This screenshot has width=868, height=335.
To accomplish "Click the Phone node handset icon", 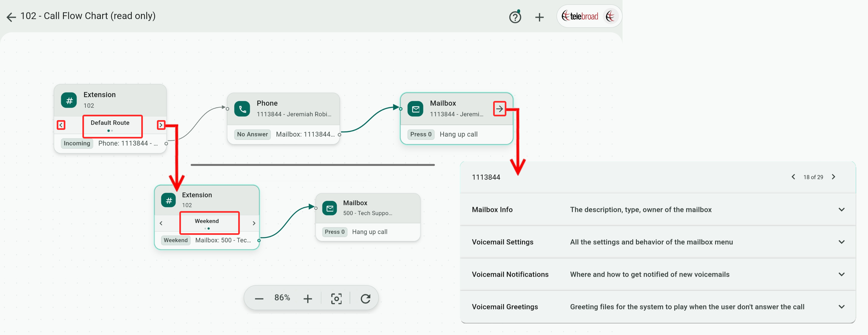I will point(242,109).
